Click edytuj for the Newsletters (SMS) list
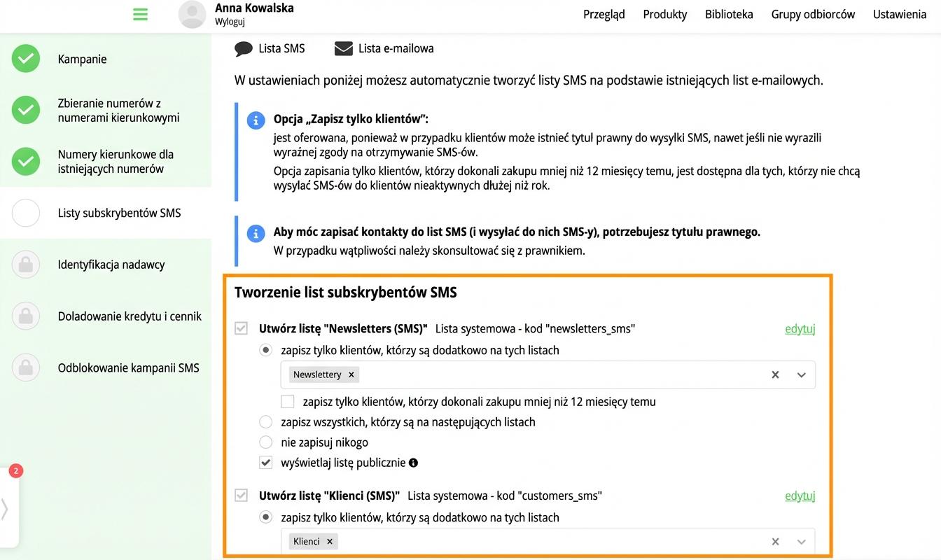 point(800,328)
